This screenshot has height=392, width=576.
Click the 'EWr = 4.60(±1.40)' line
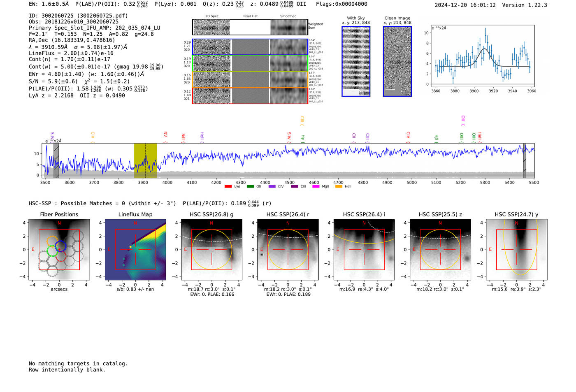pyautogui.click(x=86, y=74)
